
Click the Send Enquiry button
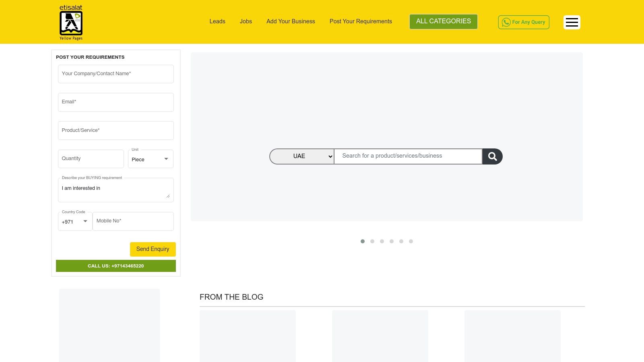[x=153, y=249]
